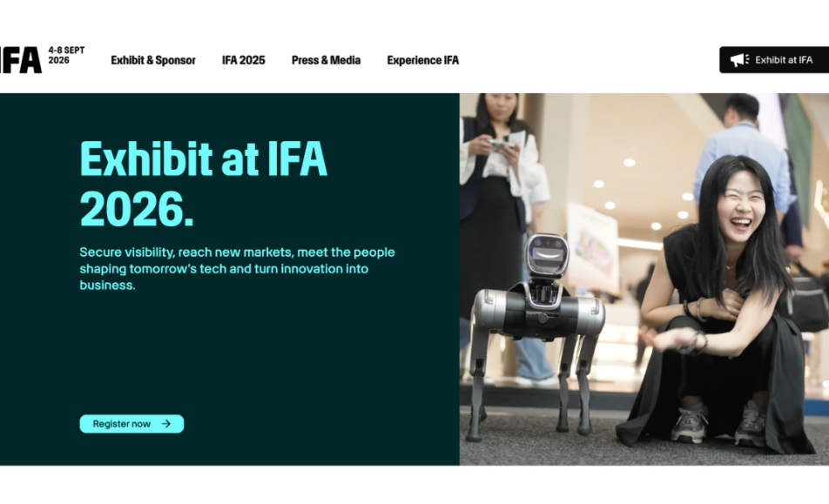Screen dimensions: 829x504
Task: Open the Press & Media menu
Action: point(326,60)
